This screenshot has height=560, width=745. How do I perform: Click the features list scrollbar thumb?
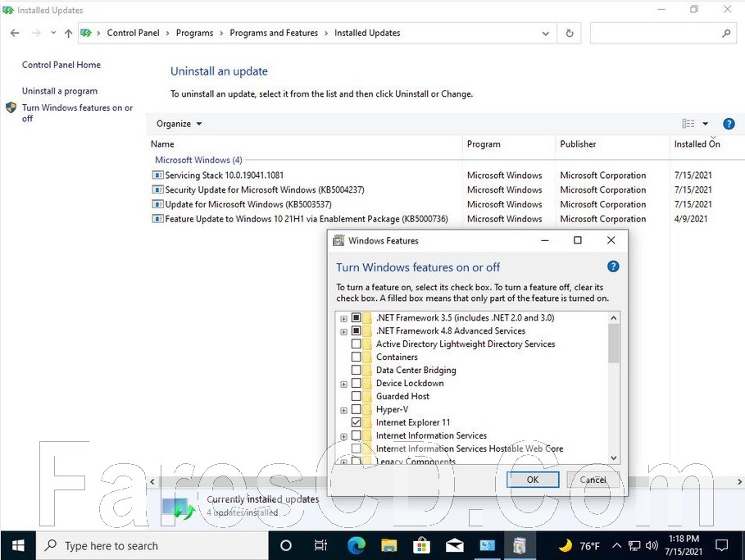click(x=613, y=344)
